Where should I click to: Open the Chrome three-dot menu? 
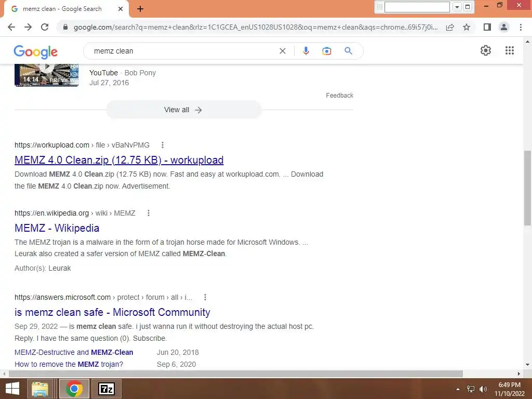pyautogui.click(x=521, y=27)
